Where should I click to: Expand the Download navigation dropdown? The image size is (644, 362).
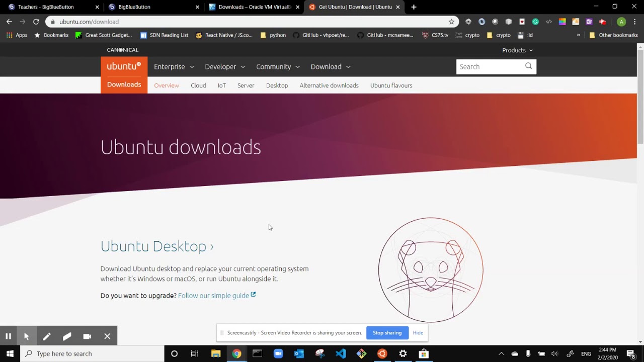331,66
